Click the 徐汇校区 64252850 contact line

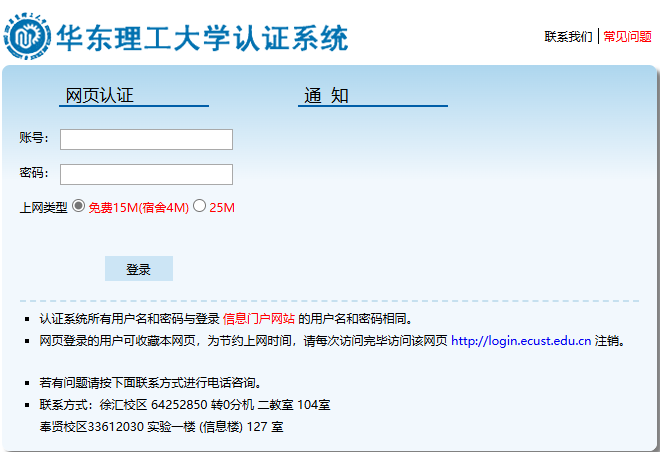click(185, 405)
